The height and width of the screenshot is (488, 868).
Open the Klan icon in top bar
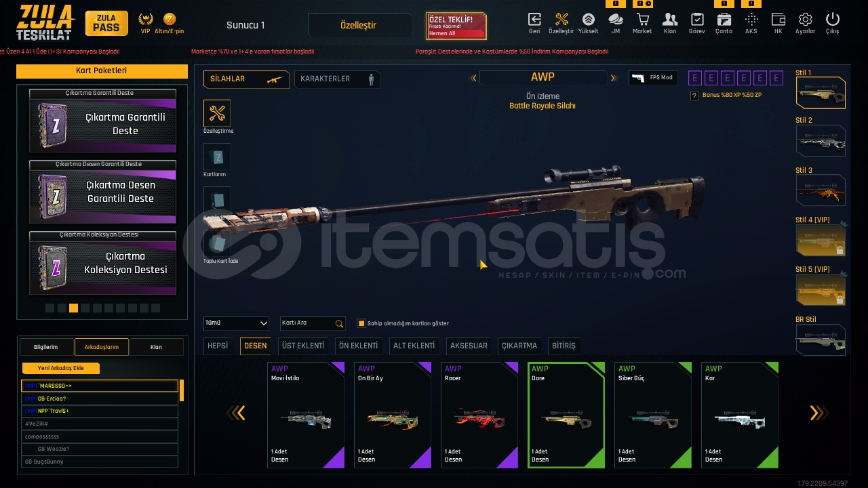tap(669, 20)
